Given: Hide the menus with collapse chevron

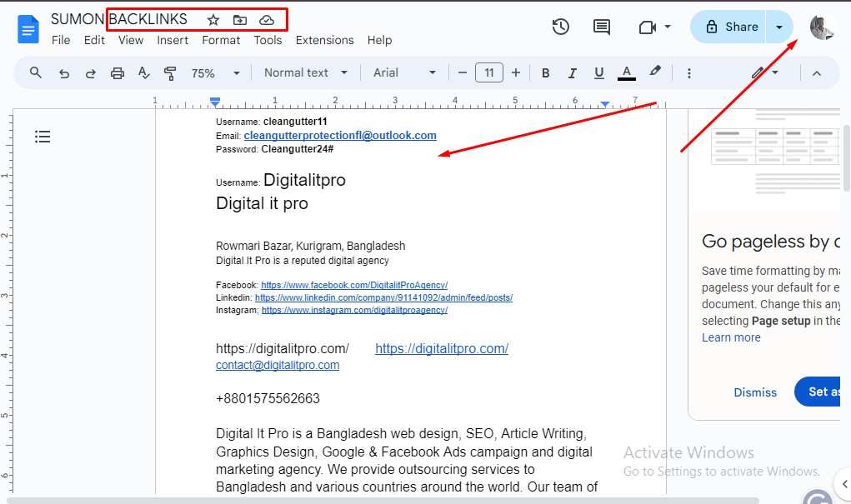Looking at the screenshot, I should 817,73.
